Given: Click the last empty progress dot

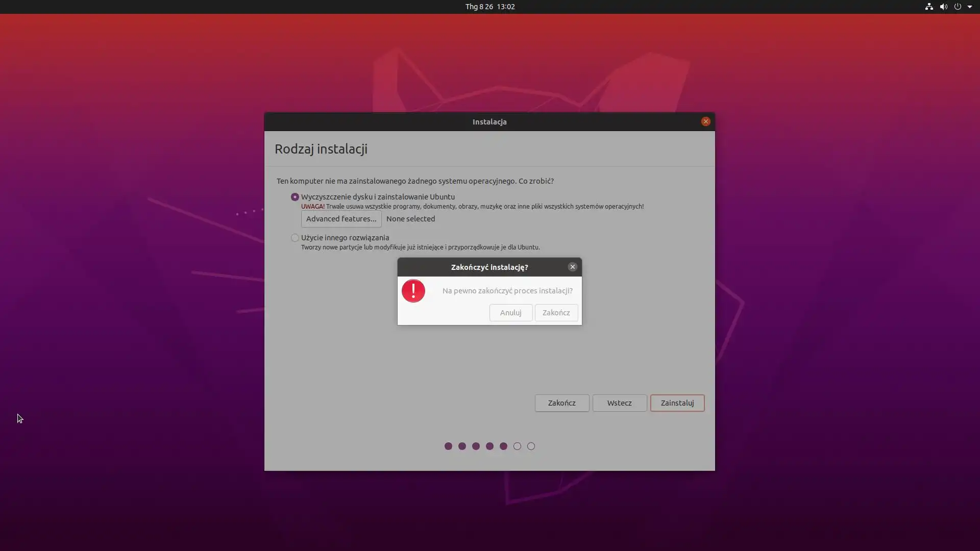Looking at the screenshot, I should coord(531,446).
